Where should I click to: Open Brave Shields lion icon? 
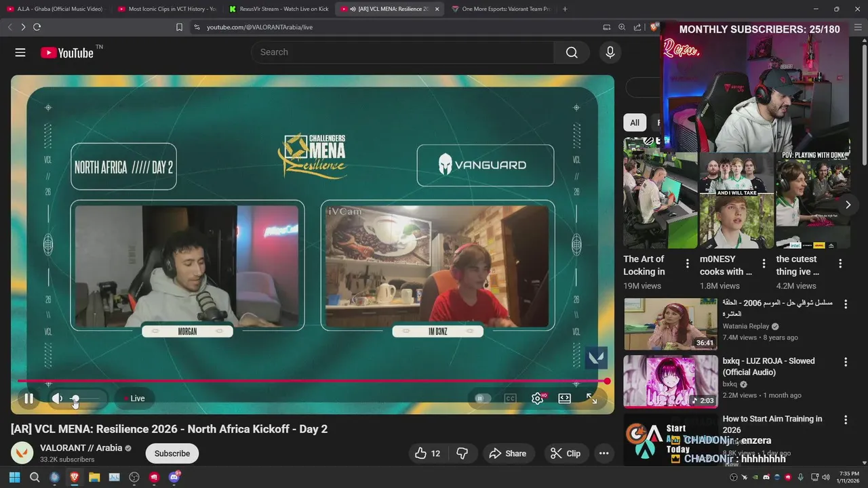[654, 27]
